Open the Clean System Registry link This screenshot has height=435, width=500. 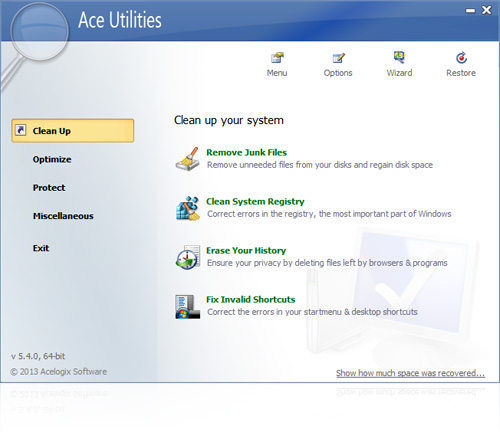pyautogui.click(x=255, y=202)
